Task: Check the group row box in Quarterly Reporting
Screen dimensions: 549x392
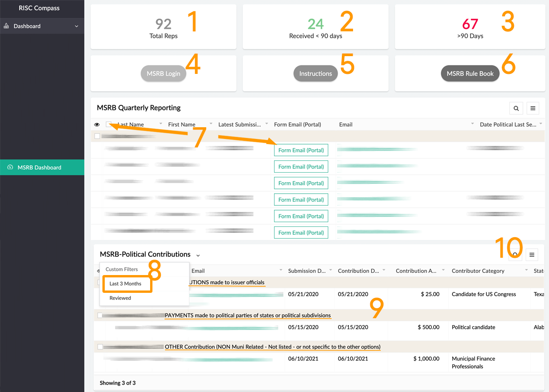Action: (x=97, y=136)
